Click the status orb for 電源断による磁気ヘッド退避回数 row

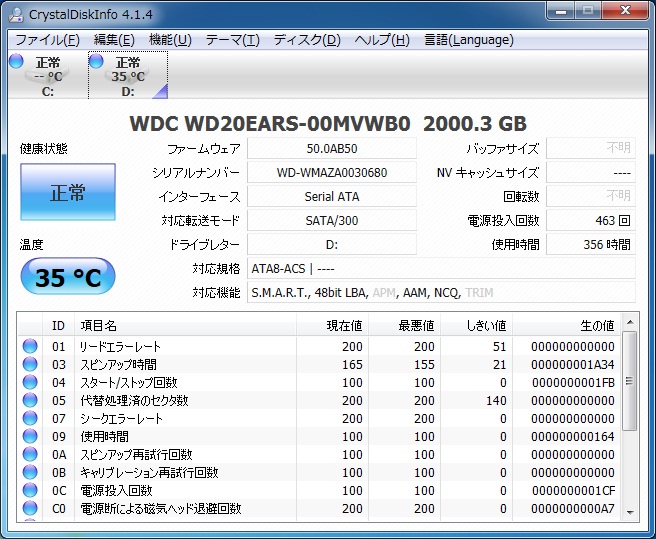pyautogui.click(x=30, y=508)
